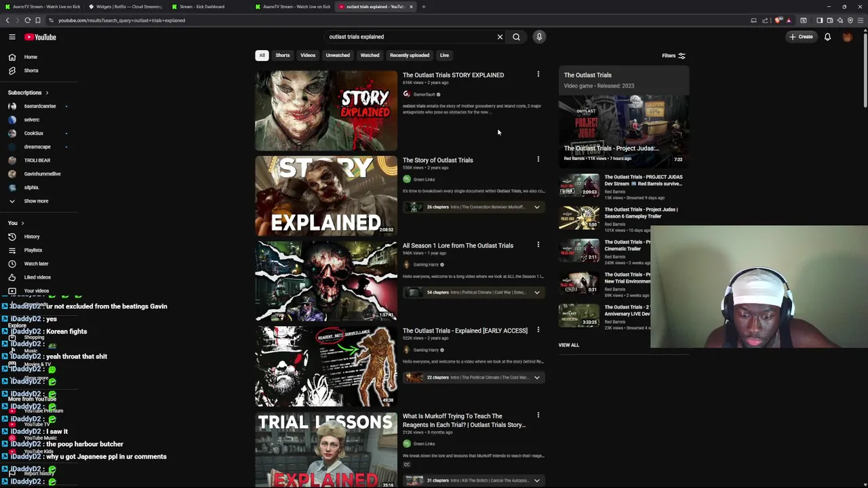Open the Explained EARLY ACCESS video thumbnail

coord(326,366)
